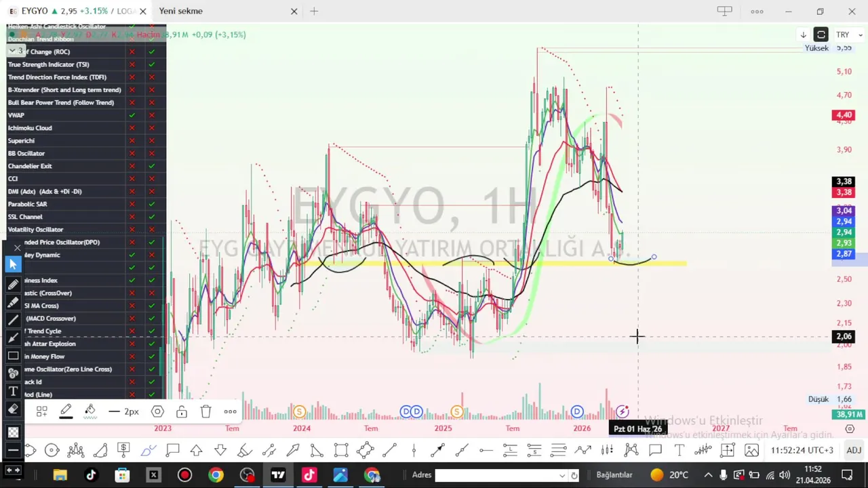This screenshot has height=488, width=868.
Task: Open more options in drawing settings bar
Action: (x=230, y=411)
